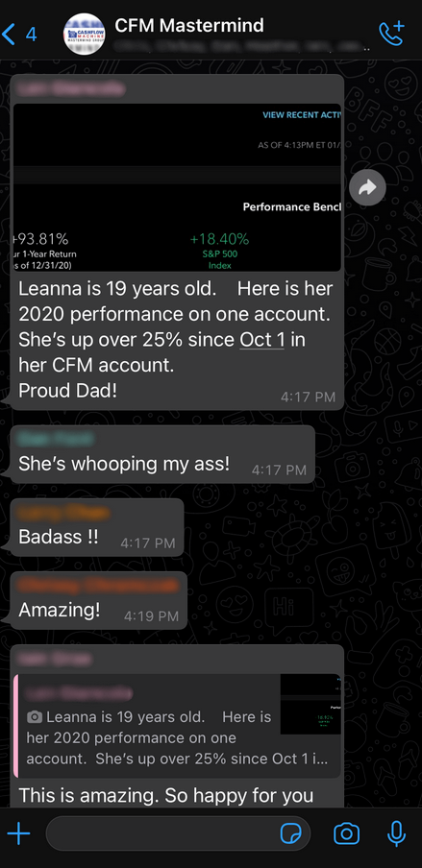
Task: Open the plus attachment menu
Action: pos(19,833)
